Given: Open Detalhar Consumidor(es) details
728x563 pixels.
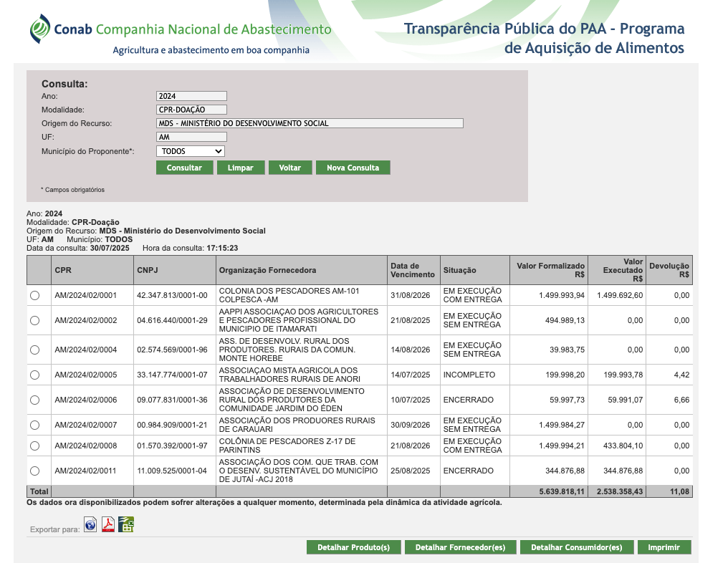Looking at the screenshot, I should pos(576,547).
